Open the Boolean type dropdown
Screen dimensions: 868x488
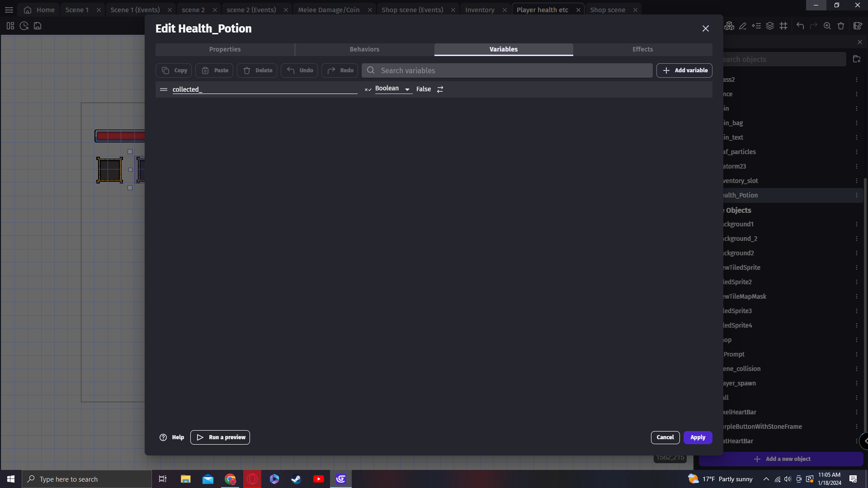click(x=393, y=89)
